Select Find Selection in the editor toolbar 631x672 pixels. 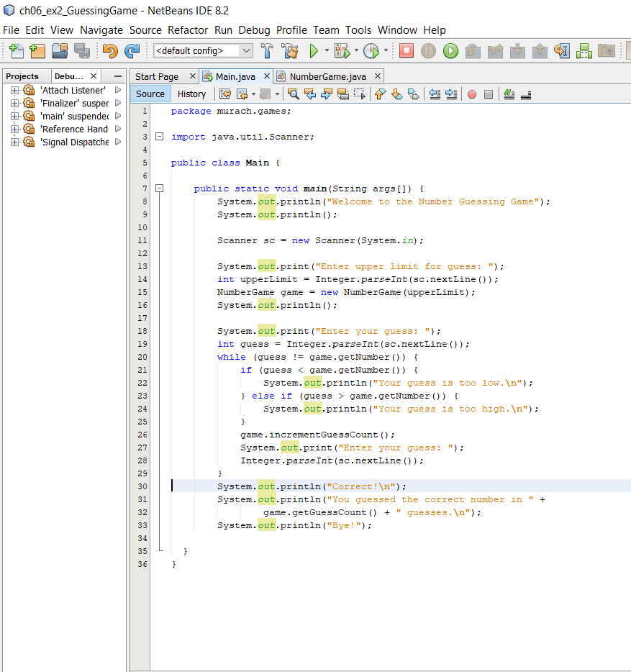[x=292, y=94]
